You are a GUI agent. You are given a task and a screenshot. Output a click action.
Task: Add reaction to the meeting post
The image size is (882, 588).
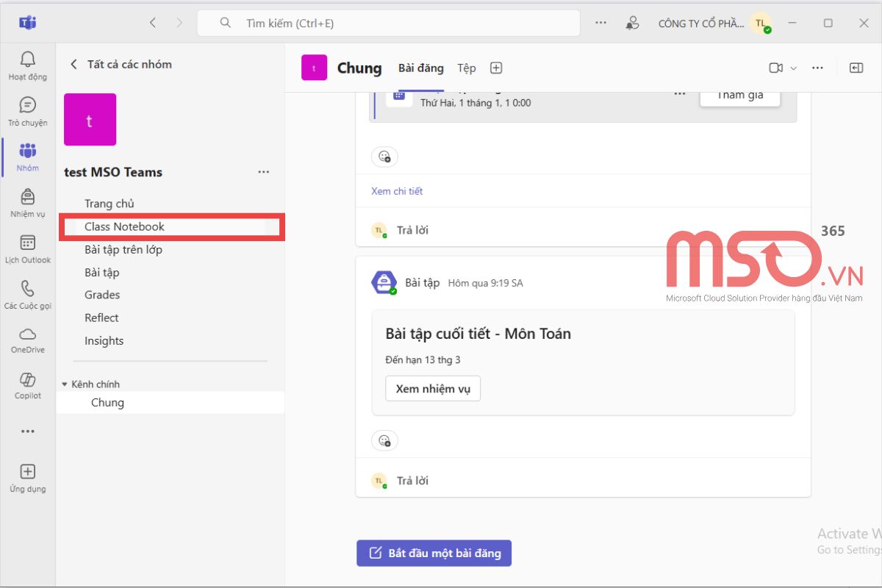(384, 156)
